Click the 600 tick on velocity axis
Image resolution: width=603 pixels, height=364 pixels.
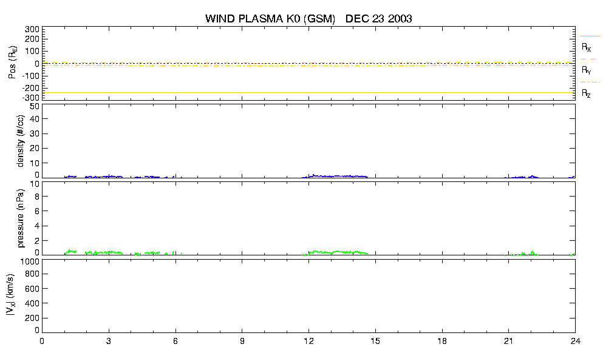pos(32,289)
